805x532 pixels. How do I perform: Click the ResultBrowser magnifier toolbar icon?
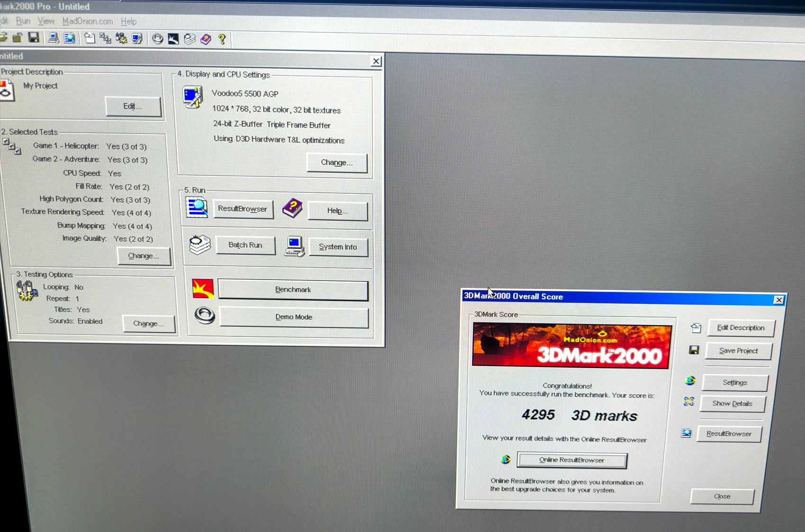(70, 38)
